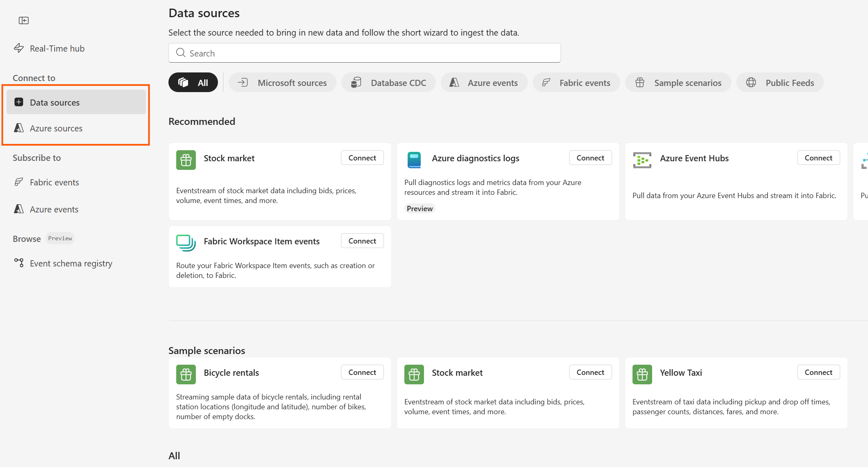The width and height of the screenshot is (868, 467).
Task: Enable the Database CDC filter
Action: [x=388, y=82]
